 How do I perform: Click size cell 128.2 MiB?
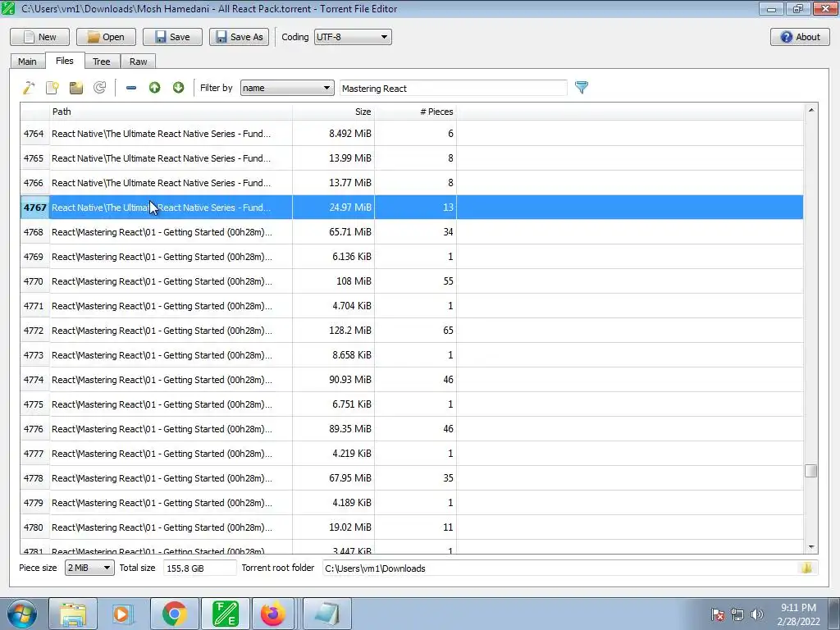333,331
